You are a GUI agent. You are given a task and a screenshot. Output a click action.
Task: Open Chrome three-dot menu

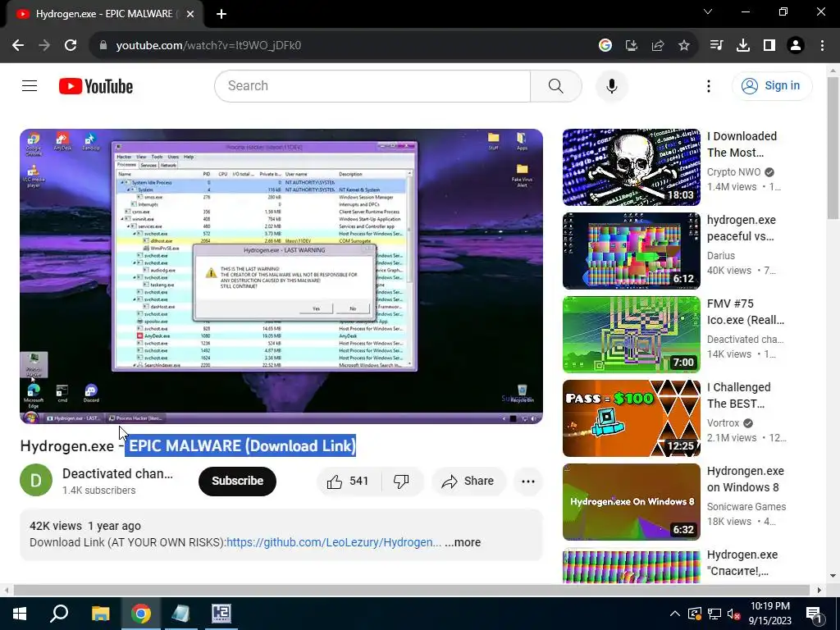click(822, 46)
